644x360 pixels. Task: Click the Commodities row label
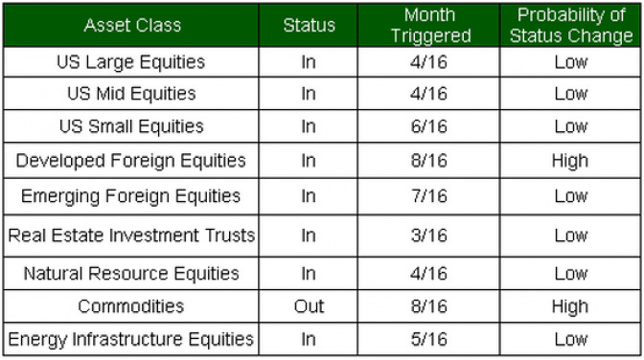pyautogui.click(x=131, y=306)
